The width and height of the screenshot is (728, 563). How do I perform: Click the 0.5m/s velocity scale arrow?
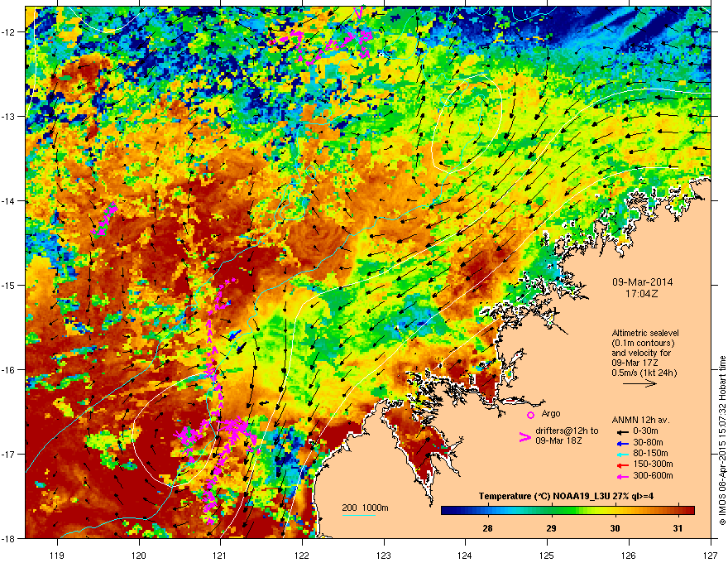click(639, 383)
